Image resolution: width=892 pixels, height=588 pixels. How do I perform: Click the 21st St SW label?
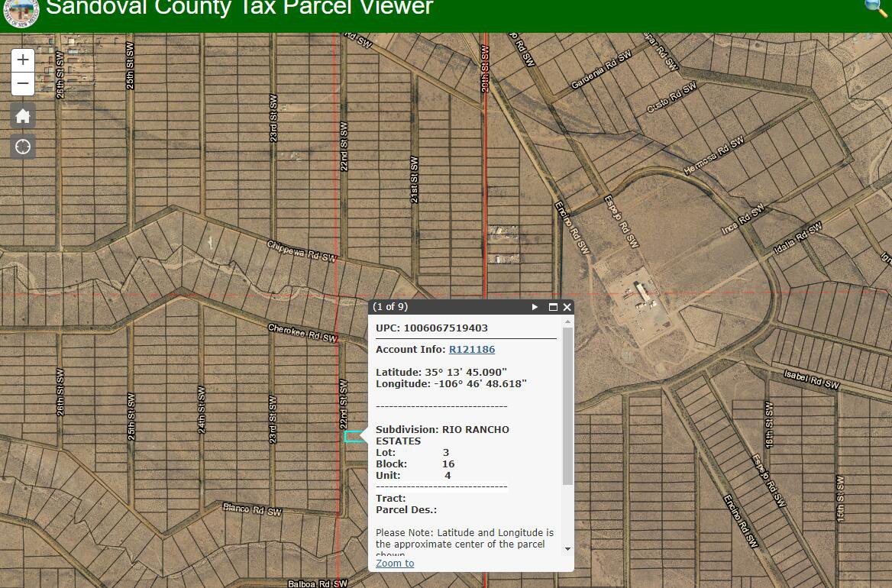click(x=414, y=179)
